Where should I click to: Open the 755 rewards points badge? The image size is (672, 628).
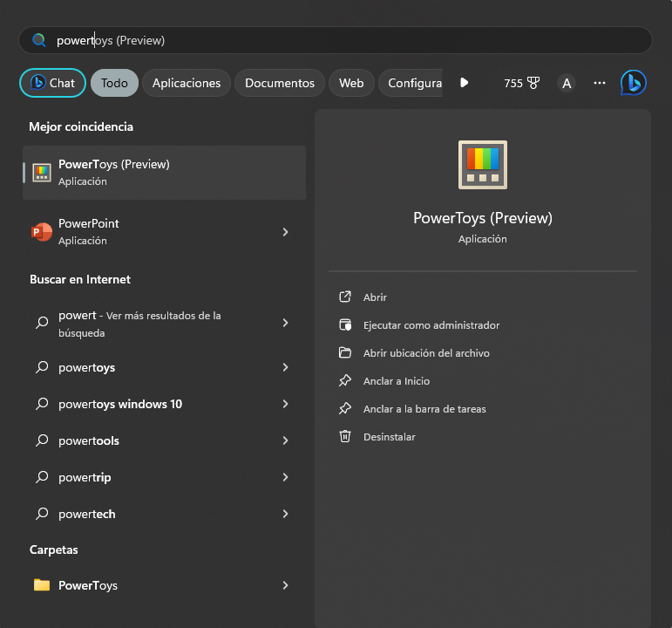click(x=521, y=83)
